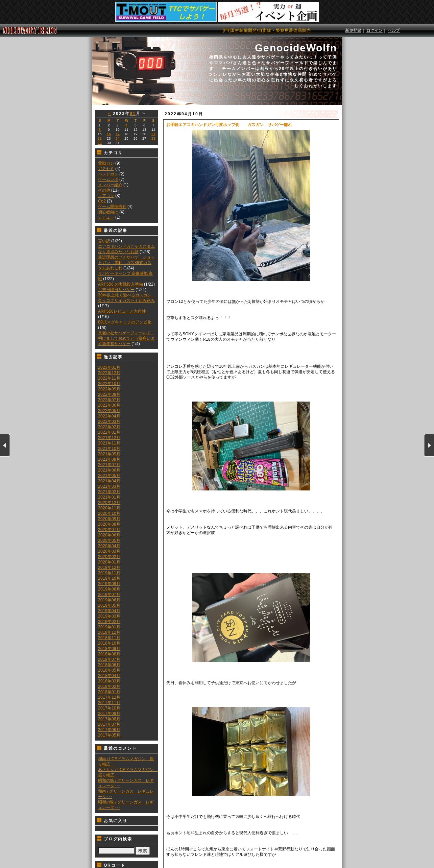Go to previous month in calendar
Viewport: 434px width, 868px height.
[x=110, y=114]
